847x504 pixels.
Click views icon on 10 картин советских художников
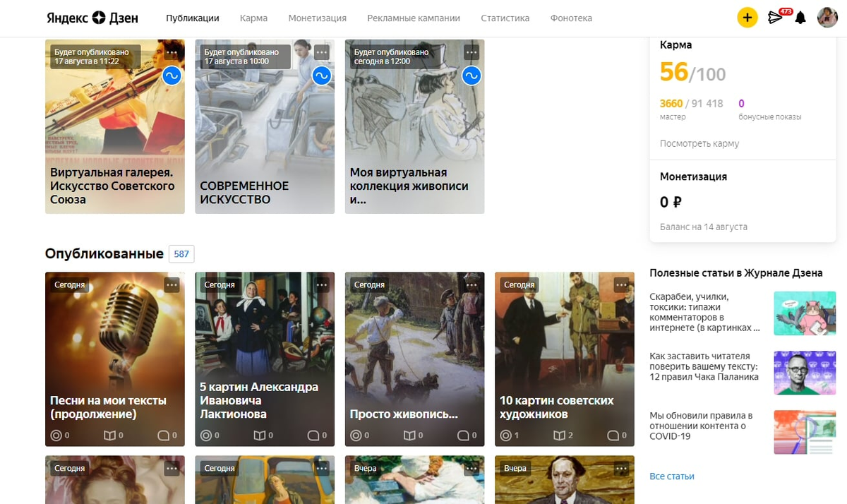click(505, 436)
